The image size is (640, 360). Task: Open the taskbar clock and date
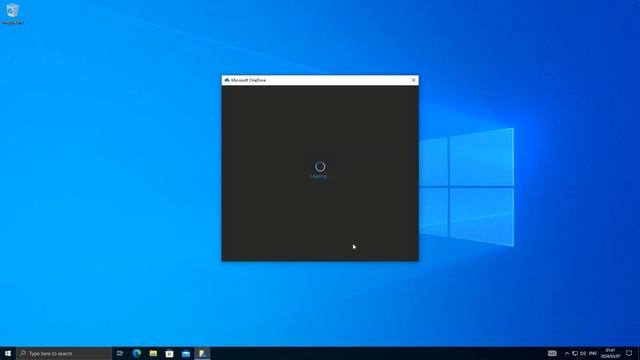(x=611, y=353)
